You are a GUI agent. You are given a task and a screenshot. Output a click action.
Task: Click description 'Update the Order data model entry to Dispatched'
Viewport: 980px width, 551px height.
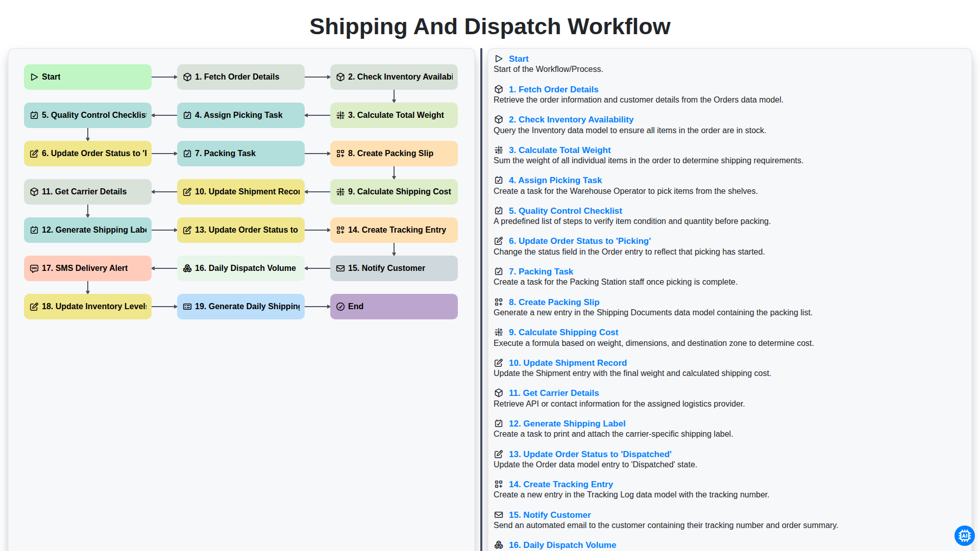[x=595, y=464]
